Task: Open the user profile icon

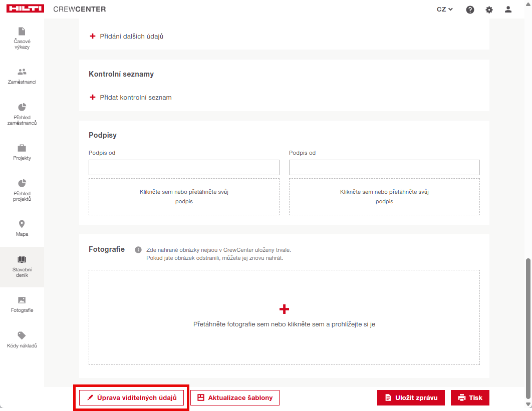Action: pos(508,10)
